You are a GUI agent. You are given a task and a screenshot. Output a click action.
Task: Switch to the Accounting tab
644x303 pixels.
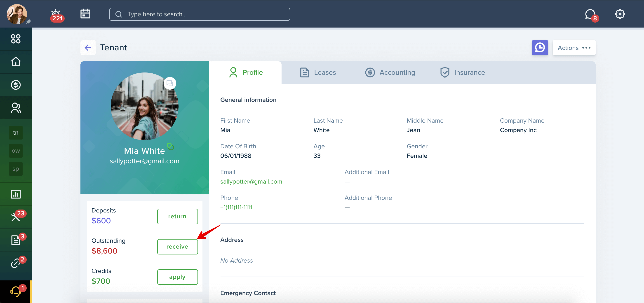click(x=390, y=72)
